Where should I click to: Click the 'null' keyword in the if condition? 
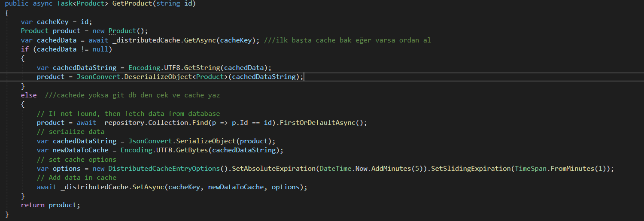pyautogui.click(x=100, y=49)
